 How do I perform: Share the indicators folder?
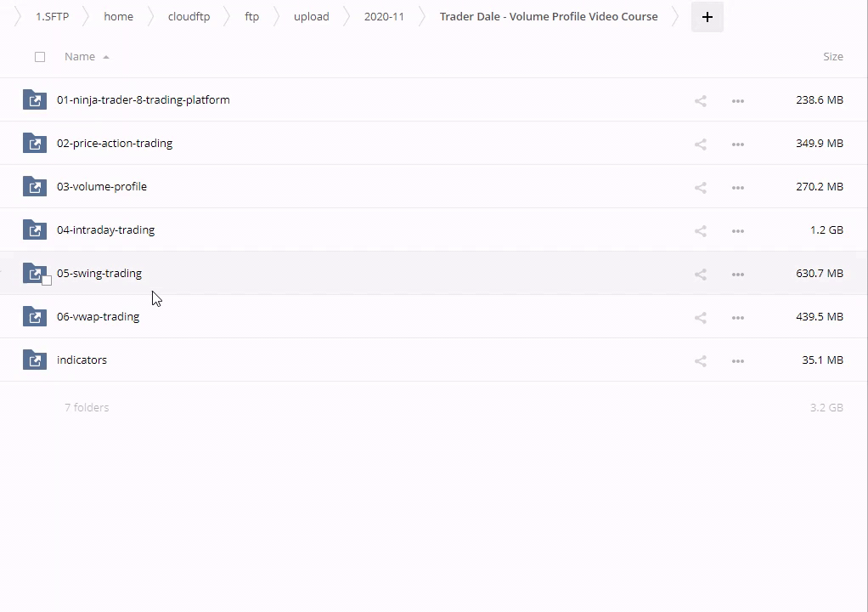pyautogui.click(x=700, y=360)
